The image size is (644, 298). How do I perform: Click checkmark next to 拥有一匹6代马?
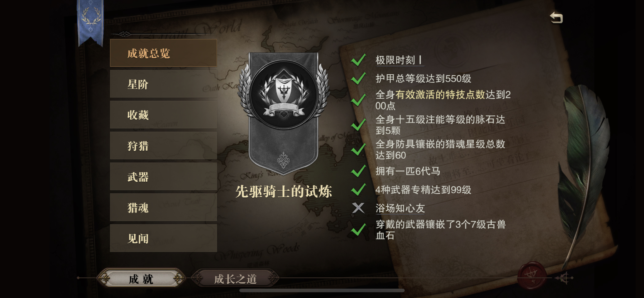(x=358, y=171)
